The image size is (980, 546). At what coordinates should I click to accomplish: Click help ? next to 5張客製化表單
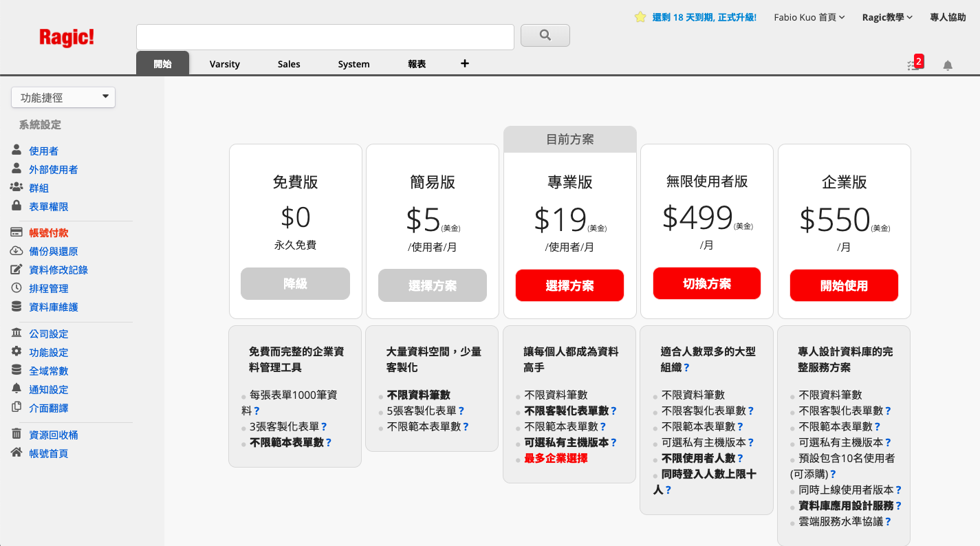(x=461, y=411)
